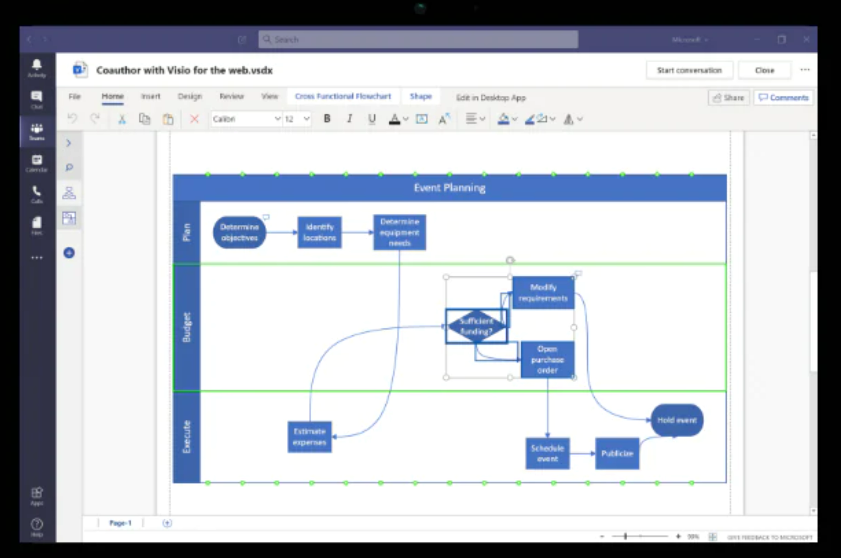Click the Start conversation button
This screenshot has width=841, height=558.
pyautogui.click(x=689, y=70)
